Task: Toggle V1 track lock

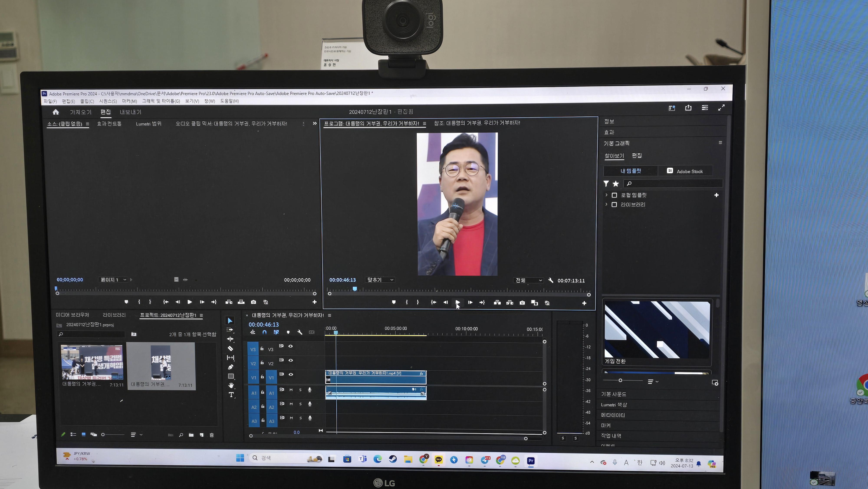Action: (263, 377)
